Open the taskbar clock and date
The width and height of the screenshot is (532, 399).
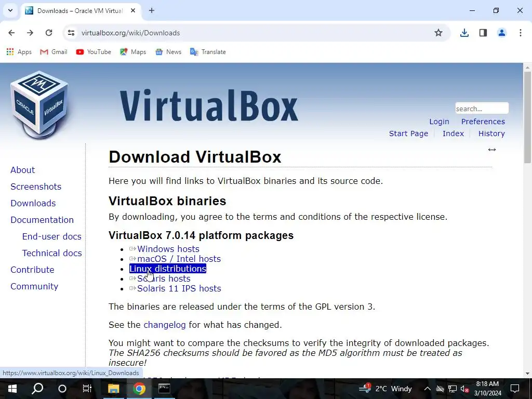(487, 389)
